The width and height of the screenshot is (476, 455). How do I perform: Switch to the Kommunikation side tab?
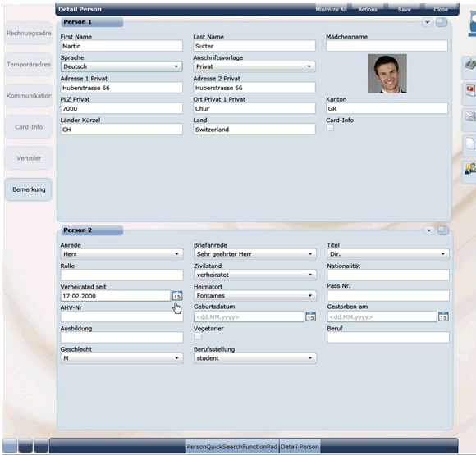pyautogui.click(x=29, y=96)
